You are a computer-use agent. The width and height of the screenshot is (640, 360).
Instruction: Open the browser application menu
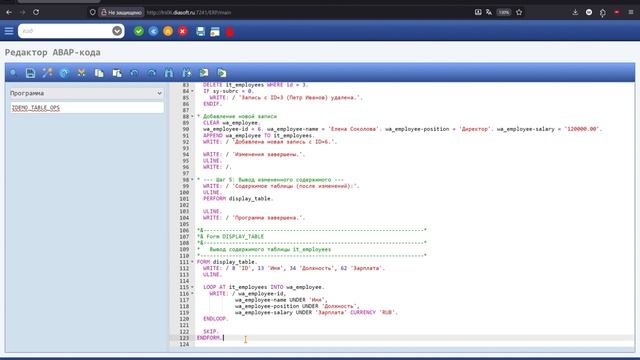[631, 12]
